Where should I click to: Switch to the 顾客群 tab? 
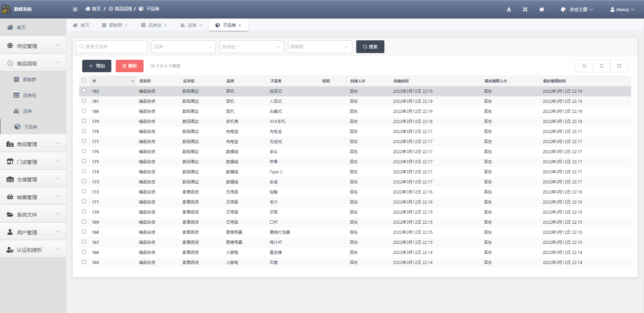pos(115,26)
